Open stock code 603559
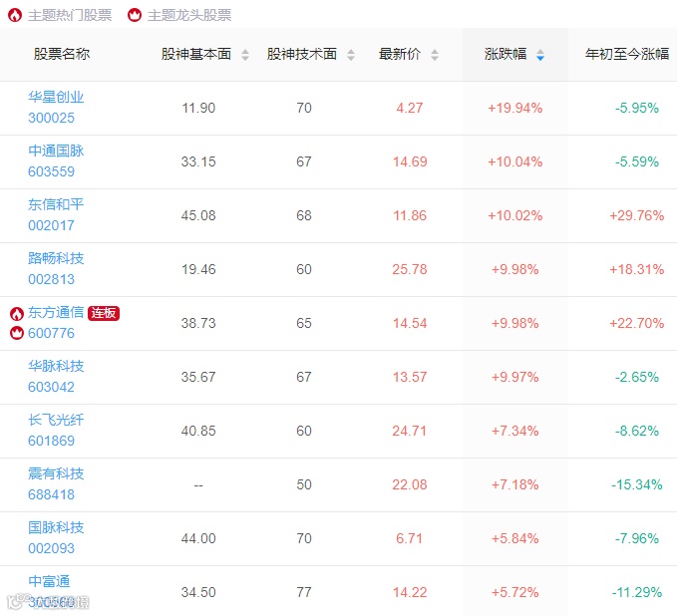677x616 pixels. (x=52, y=171)
